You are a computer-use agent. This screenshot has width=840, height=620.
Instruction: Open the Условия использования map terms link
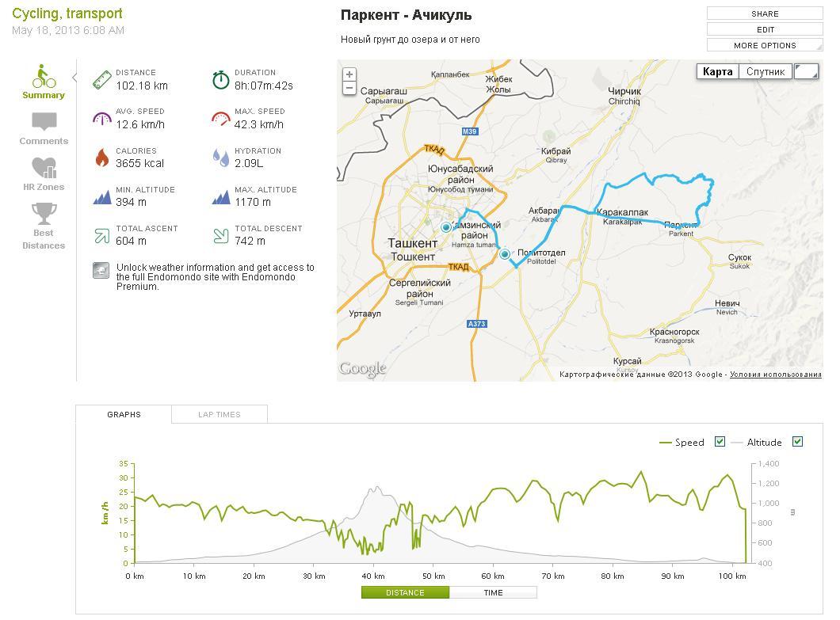coord(775,375)
